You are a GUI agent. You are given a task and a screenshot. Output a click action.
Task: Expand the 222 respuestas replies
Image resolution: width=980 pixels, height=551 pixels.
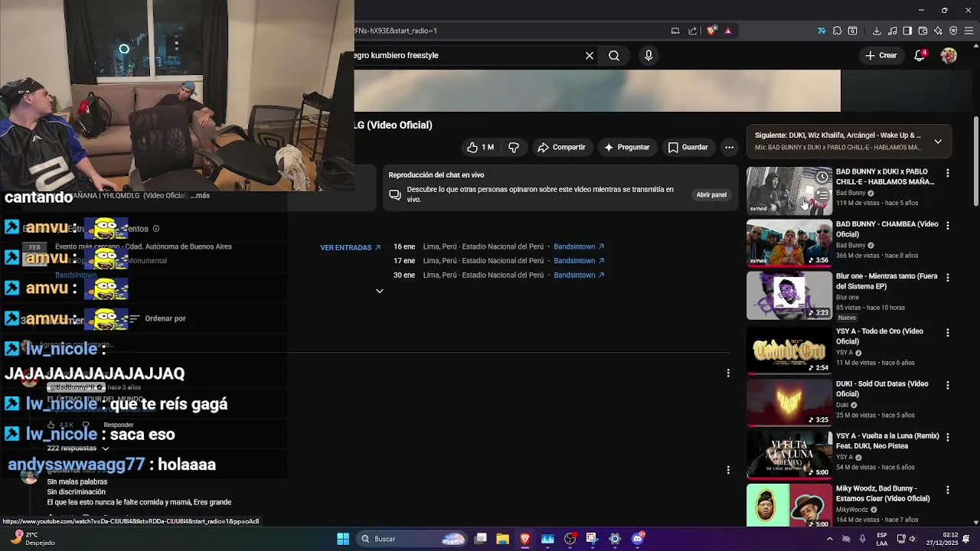[x=78, y=448]
